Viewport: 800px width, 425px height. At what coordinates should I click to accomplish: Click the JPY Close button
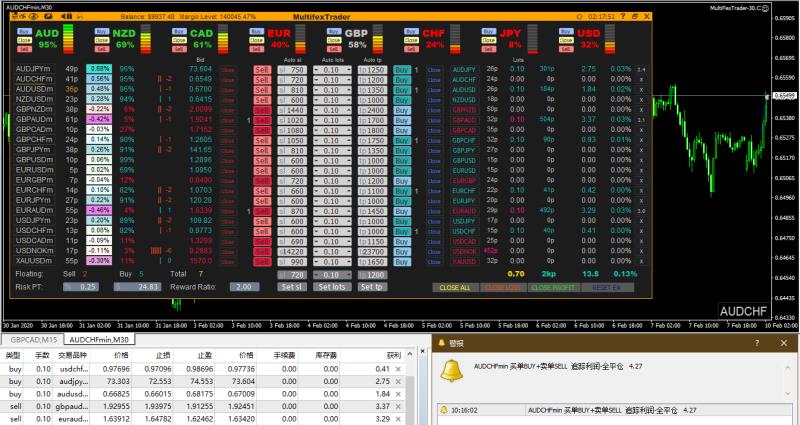(x=488, y=40)
